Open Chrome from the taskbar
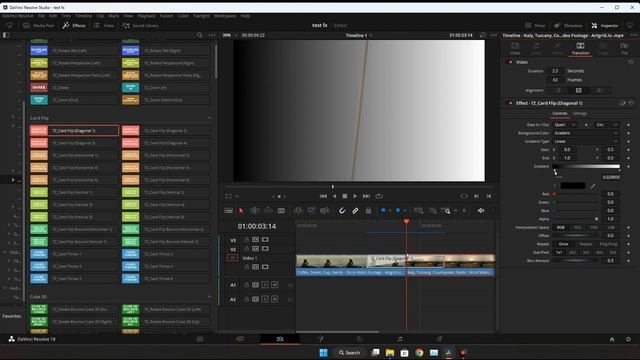This screenshot has height=360, width=640. 419,353
